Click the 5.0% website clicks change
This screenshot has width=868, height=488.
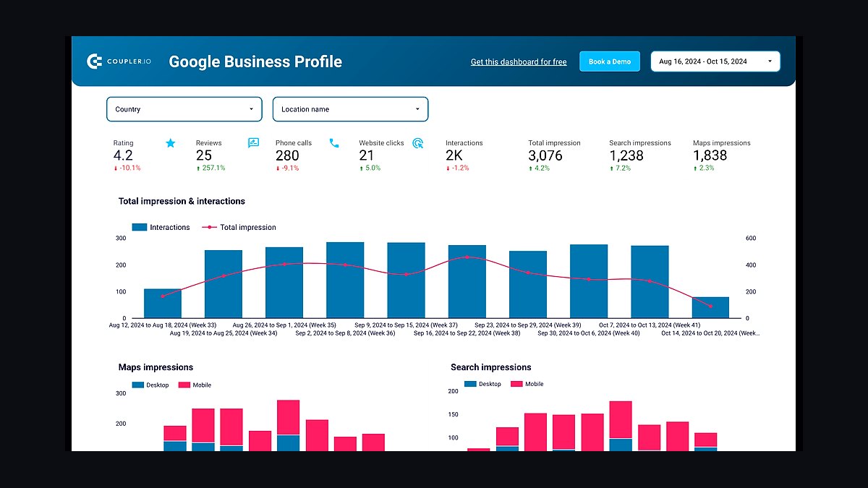coord(370,168)
